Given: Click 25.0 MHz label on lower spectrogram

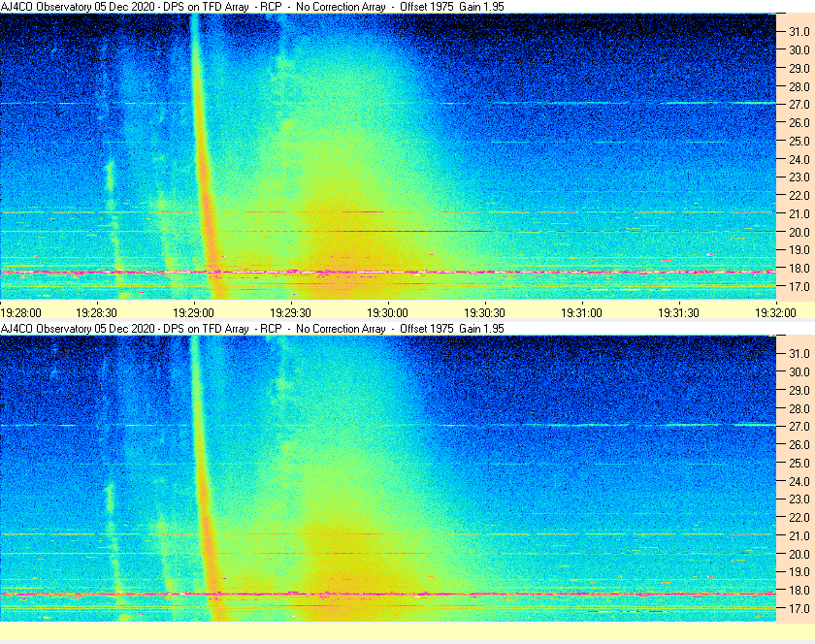Looking at the screenshot, I should tap(799, 464).
